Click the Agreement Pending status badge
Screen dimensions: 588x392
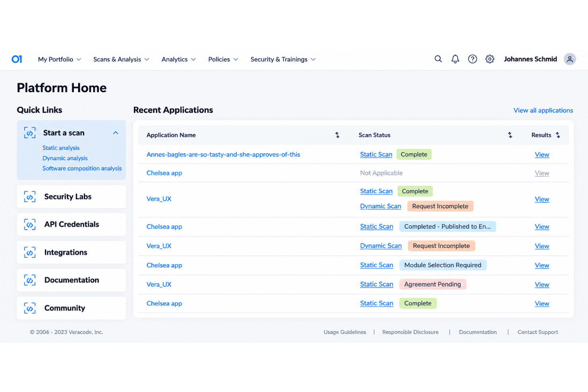[433, 284]
